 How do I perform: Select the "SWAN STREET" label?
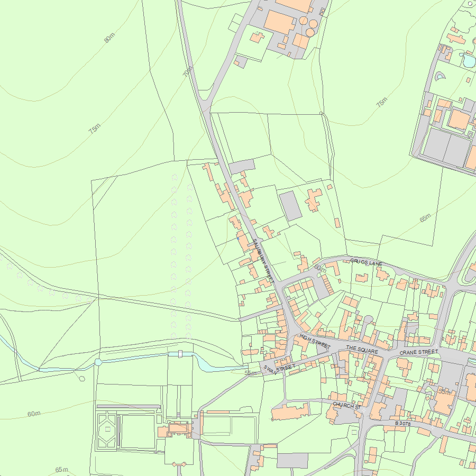pyautogui.click(x=279, y=369)
